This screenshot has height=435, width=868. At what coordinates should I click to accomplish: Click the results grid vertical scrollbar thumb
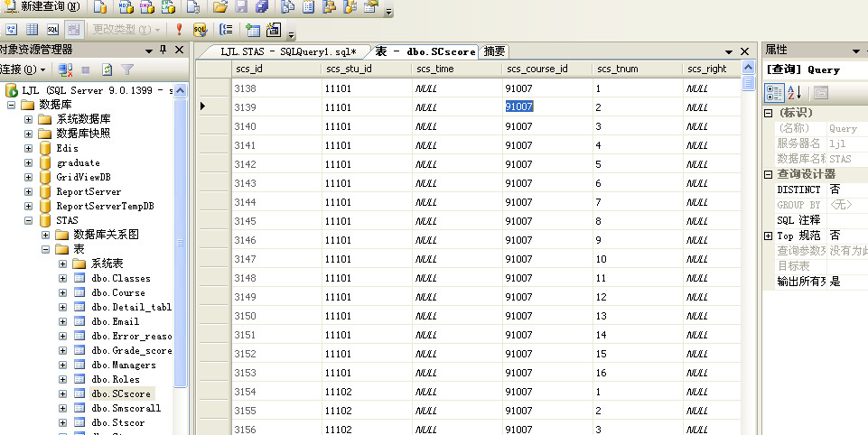click(x=748, y=83)
